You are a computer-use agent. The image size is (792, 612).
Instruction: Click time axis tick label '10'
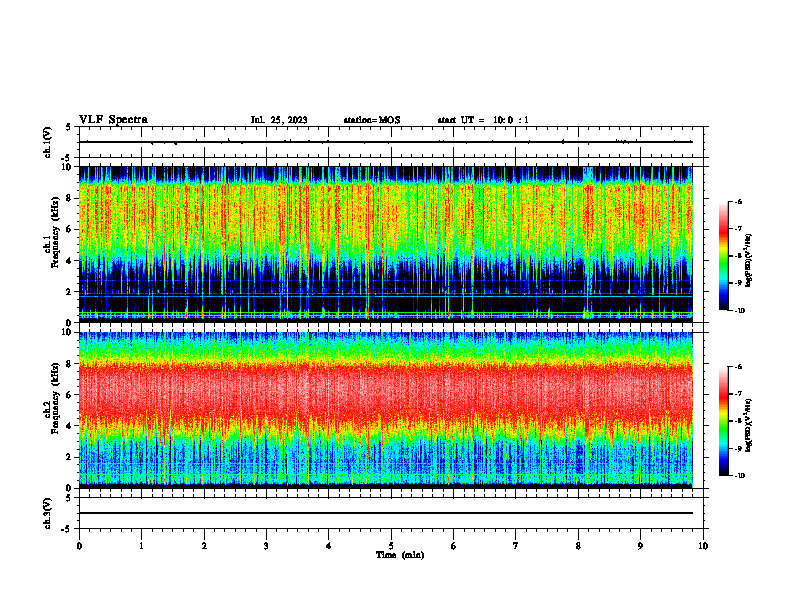pos(703,546)
